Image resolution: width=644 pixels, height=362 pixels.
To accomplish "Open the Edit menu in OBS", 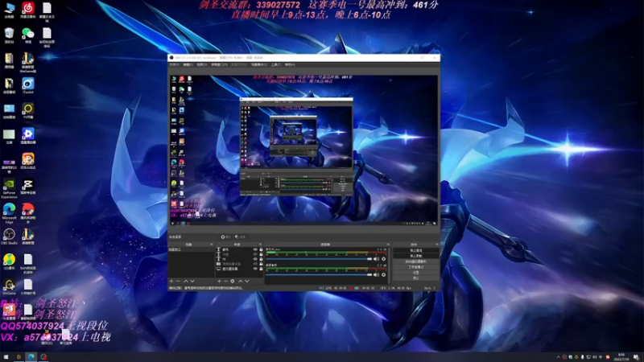I will tap(188, 64).
